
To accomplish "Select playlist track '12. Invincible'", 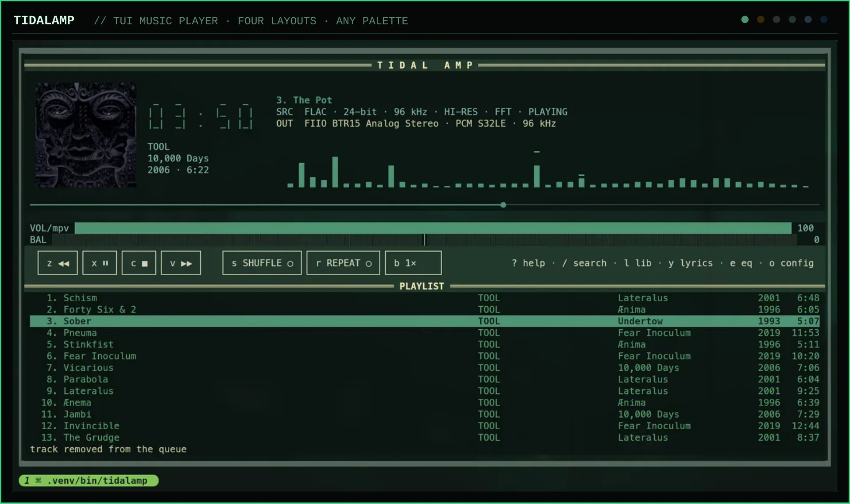I will tap(425, 426).
